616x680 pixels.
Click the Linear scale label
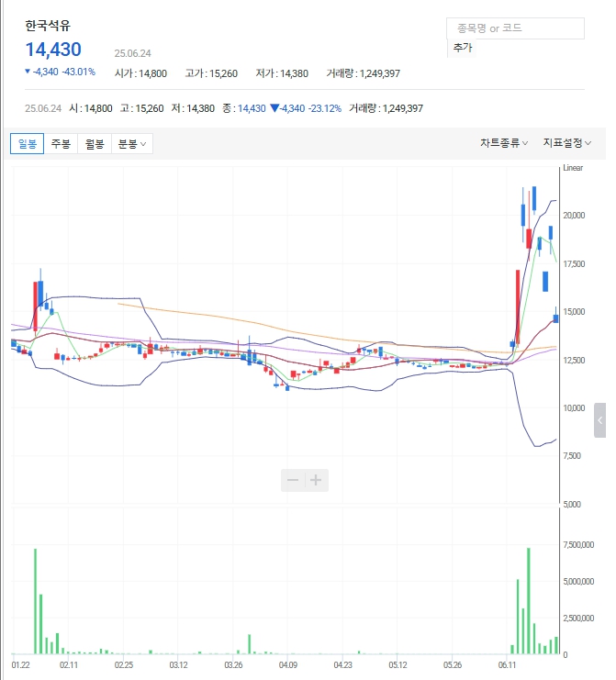coord(573,168)
